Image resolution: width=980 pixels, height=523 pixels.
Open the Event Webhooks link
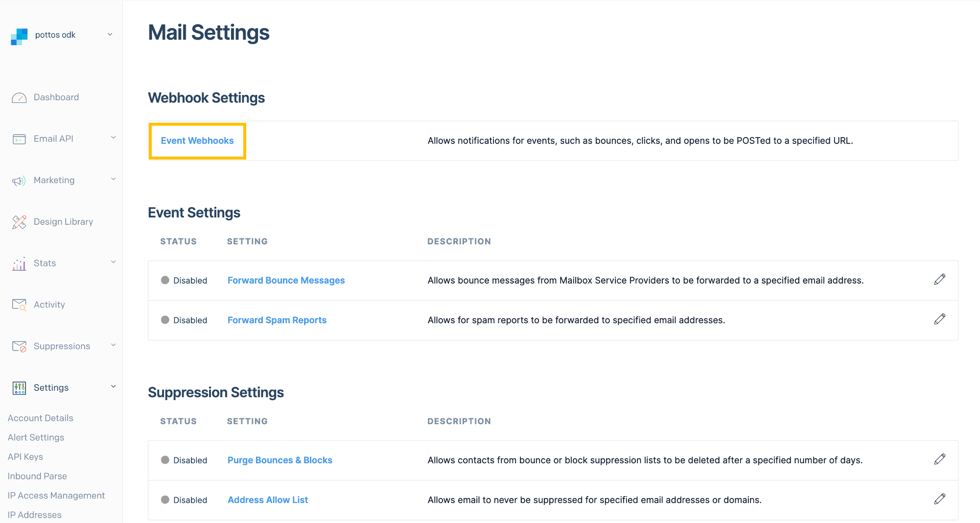(x=197, y=141)
